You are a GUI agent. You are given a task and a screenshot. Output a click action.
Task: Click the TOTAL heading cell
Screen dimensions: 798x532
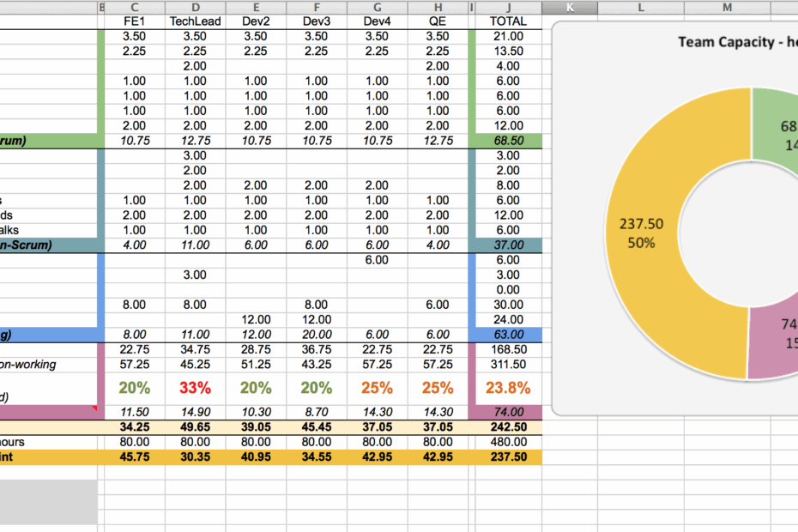[x=509, y=21]
